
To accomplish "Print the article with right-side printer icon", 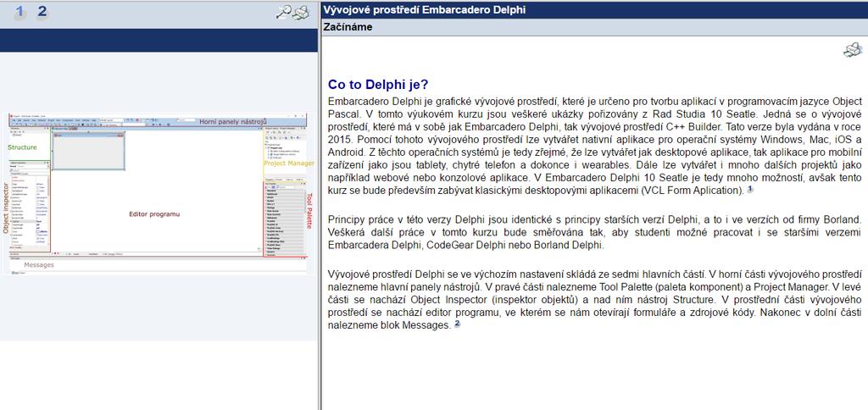I will (x=853, y=50).
